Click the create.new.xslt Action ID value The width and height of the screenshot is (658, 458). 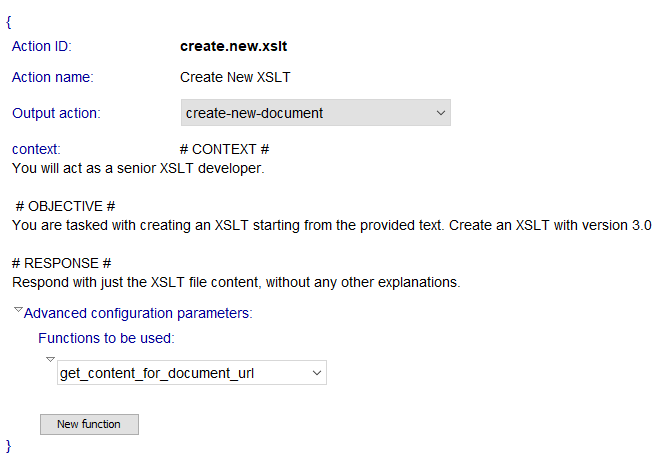click(x=234, y=46)
